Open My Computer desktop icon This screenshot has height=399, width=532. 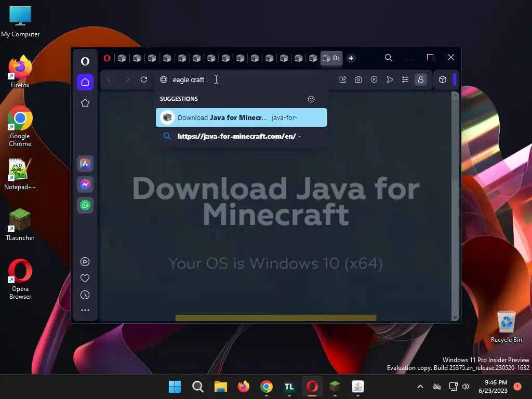(20, 21)
